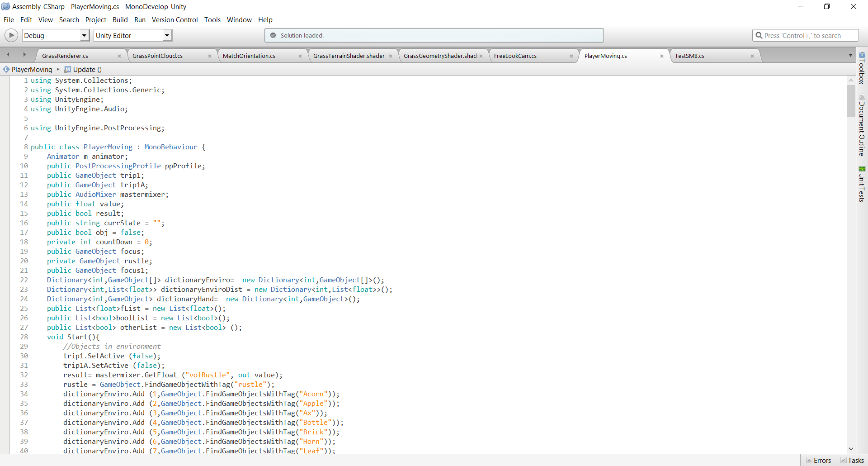This screenshot has height=466, width=868.
Task: Open the Help menu
Action: tap(265, 20)
